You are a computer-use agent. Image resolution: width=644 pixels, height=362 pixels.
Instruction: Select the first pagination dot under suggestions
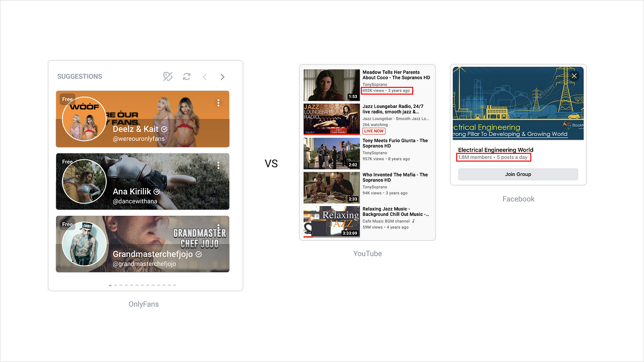(x=110, y=285)
